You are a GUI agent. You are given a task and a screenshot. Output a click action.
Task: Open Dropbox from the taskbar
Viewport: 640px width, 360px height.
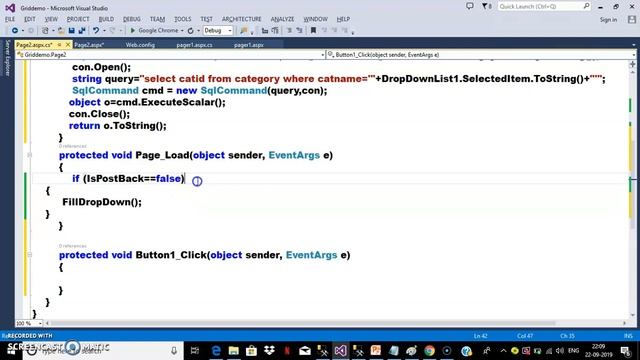coord(269,351)
